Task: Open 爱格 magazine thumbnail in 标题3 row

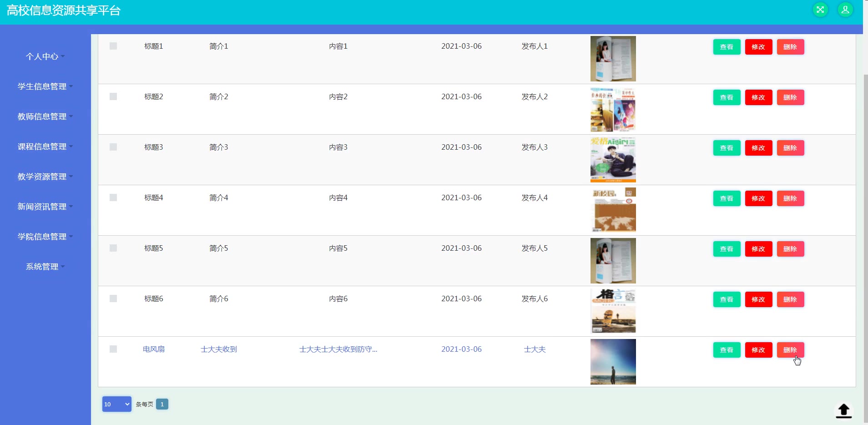Action: click(613, 160)
